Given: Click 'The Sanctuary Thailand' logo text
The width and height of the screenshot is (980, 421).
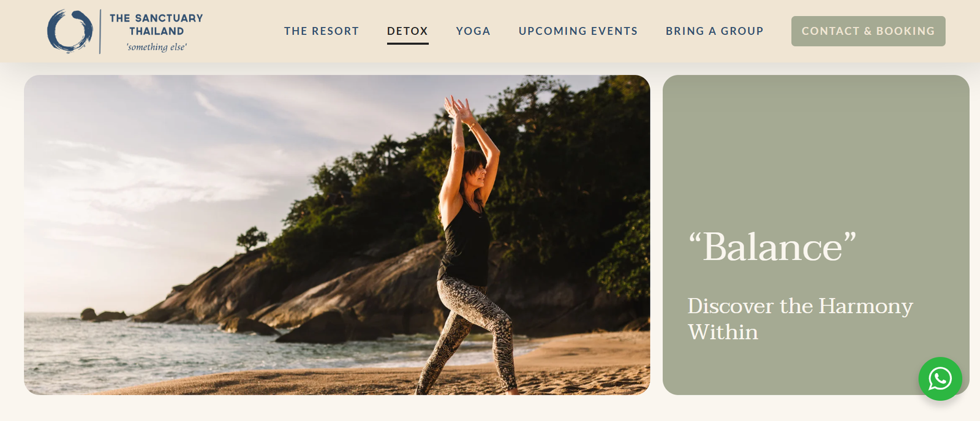Looking at the screenshot, I should click(156, 25).
